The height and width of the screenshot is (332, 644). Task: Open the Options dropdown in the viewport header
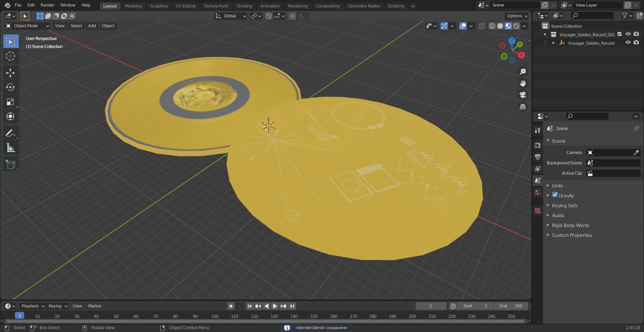click(517, 16)
